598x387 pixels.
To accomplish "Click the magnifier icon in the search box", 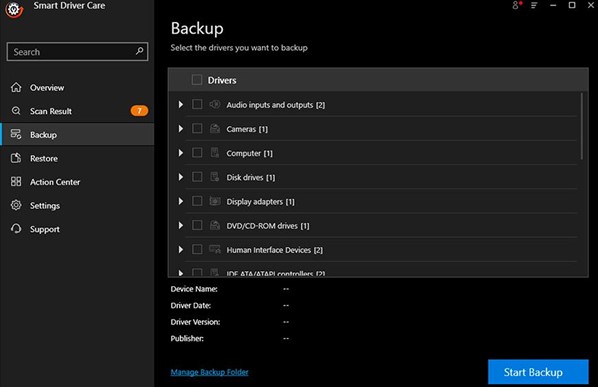I will click(140, 51).
